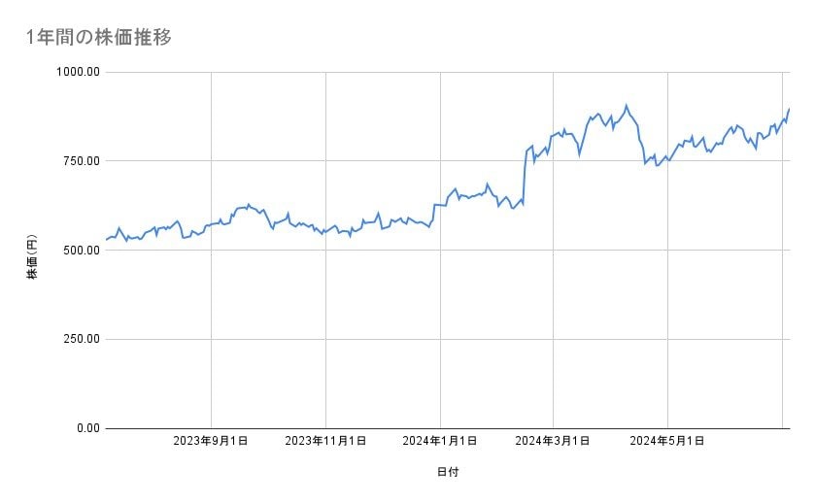Select the 750.00 y-axis label

82,161
